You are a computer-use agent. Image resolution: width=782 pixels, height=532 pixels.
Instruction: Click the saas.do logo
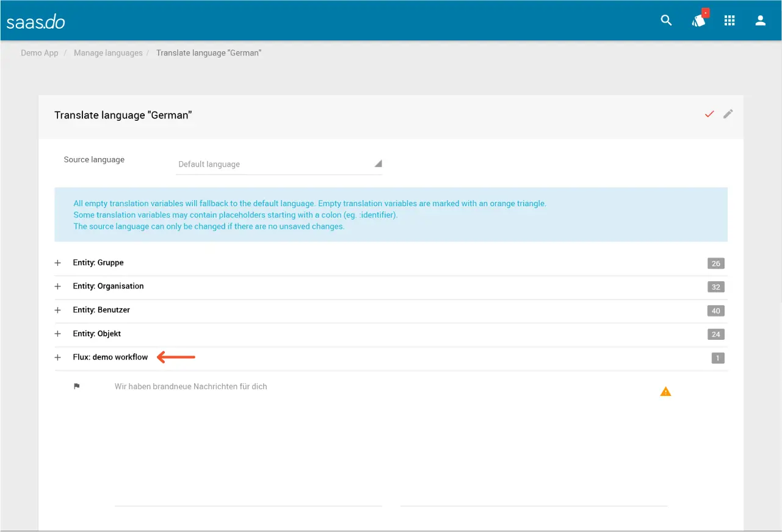tap(35, 22)
